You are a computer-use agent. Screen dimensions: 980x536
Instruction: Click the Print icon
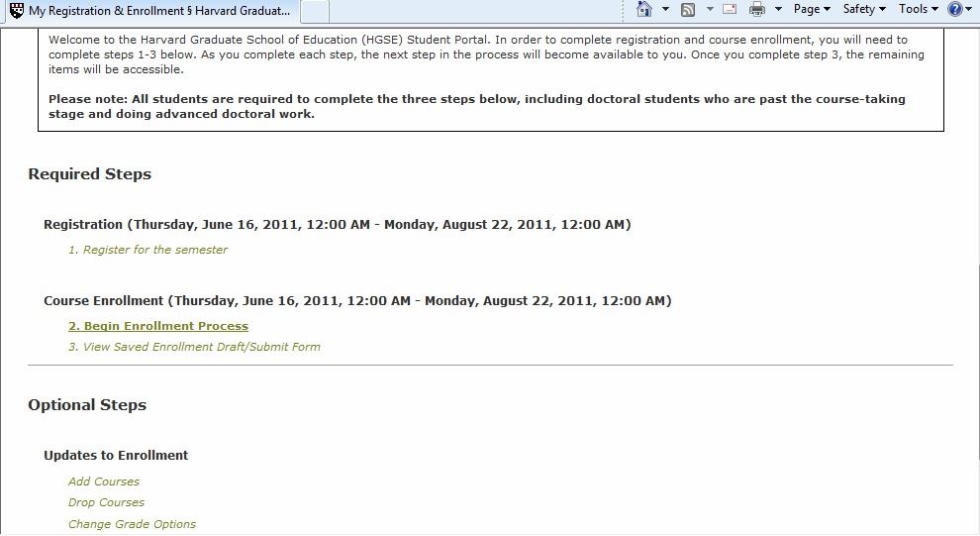point(757,9)
